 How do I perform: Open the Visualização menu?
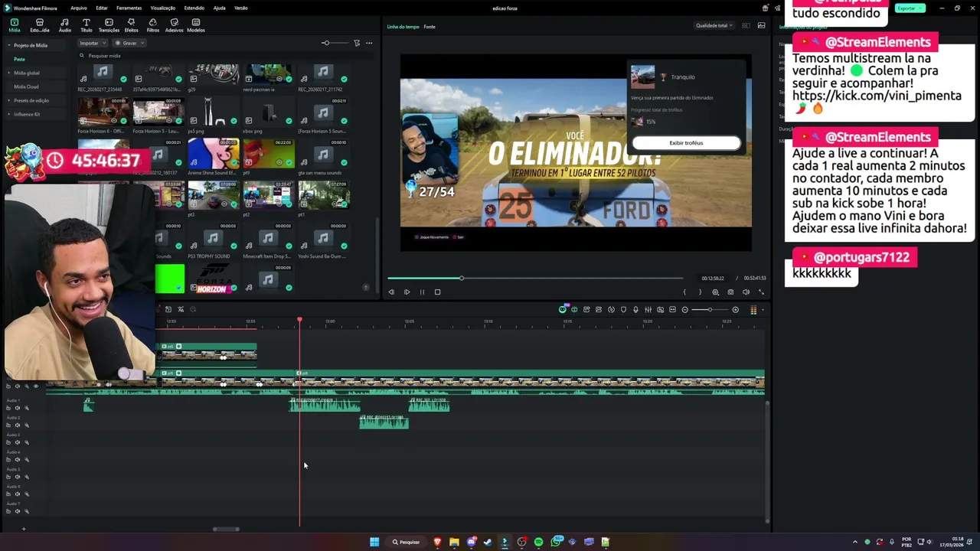(x=162, y=8)
